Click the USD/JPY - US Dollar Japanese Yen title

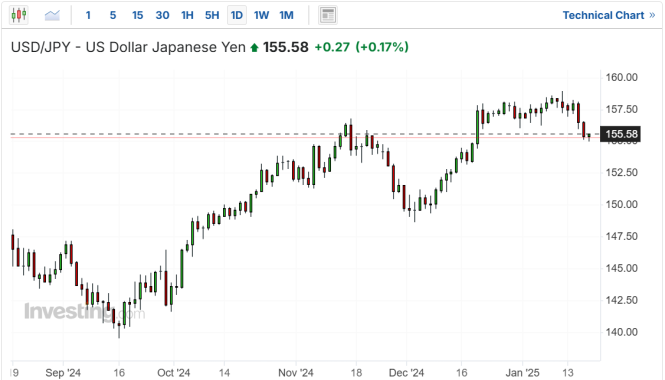pyautogui.click(x=128, y=47)
